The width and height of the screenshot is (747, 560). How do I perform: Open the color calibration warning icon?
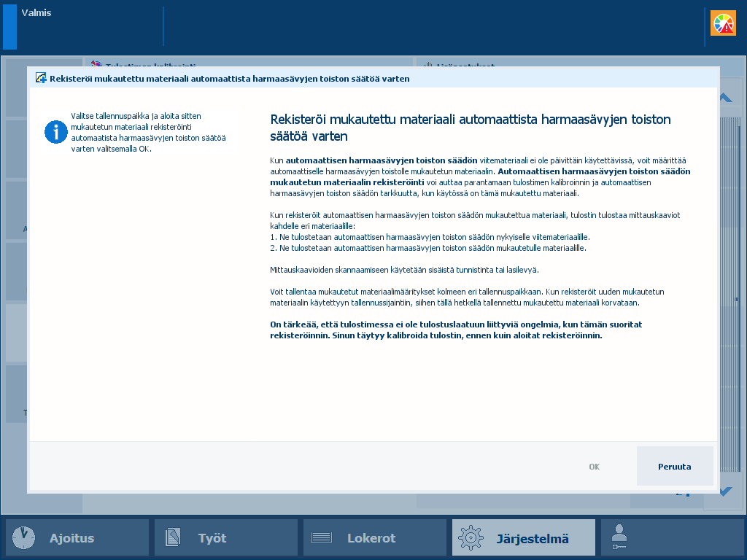click(x=723, y=23)
